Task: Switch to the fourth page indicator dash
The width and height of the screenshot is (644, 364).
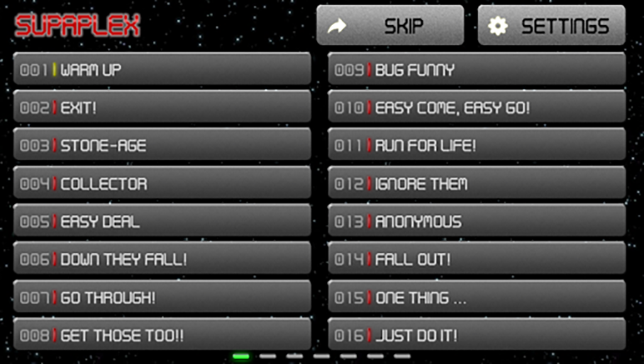Action: 321,356
